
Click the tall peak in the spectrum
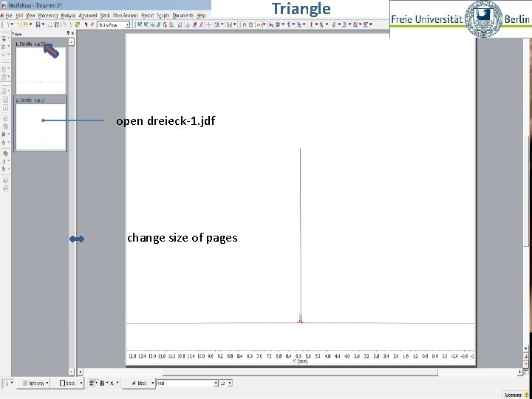[x=300, y=234]
